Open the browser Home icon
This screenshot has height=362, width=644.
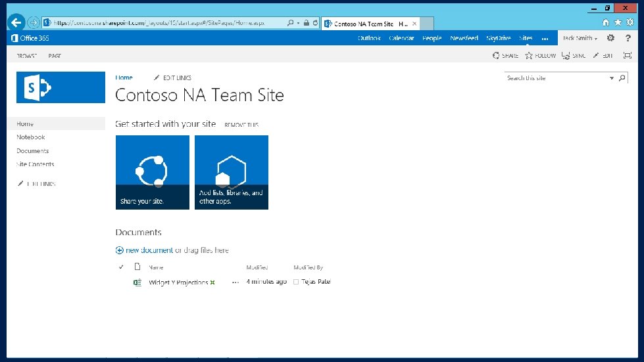606,22
